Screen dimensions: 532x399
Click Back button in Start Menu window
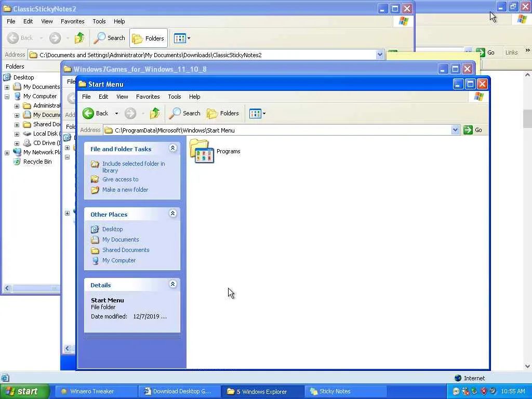pyautogui.click(x=96, y=113)
